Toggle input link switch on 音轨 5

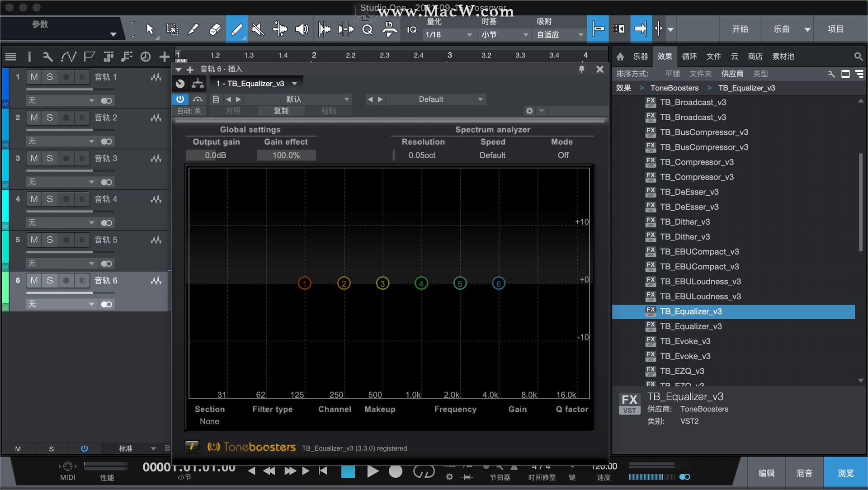click(x=106, y=264)
